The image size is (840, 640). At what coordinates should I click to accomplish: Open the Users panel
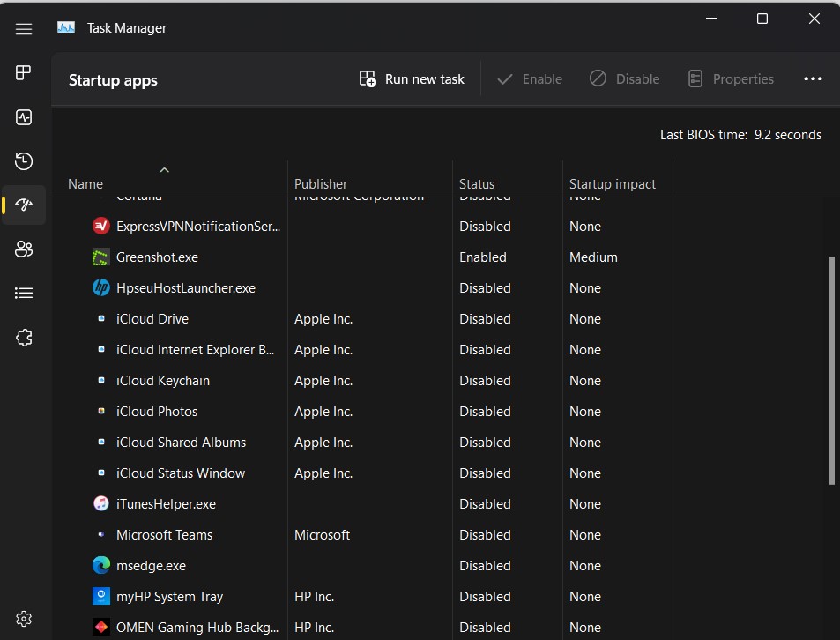(x=24, y=249)
